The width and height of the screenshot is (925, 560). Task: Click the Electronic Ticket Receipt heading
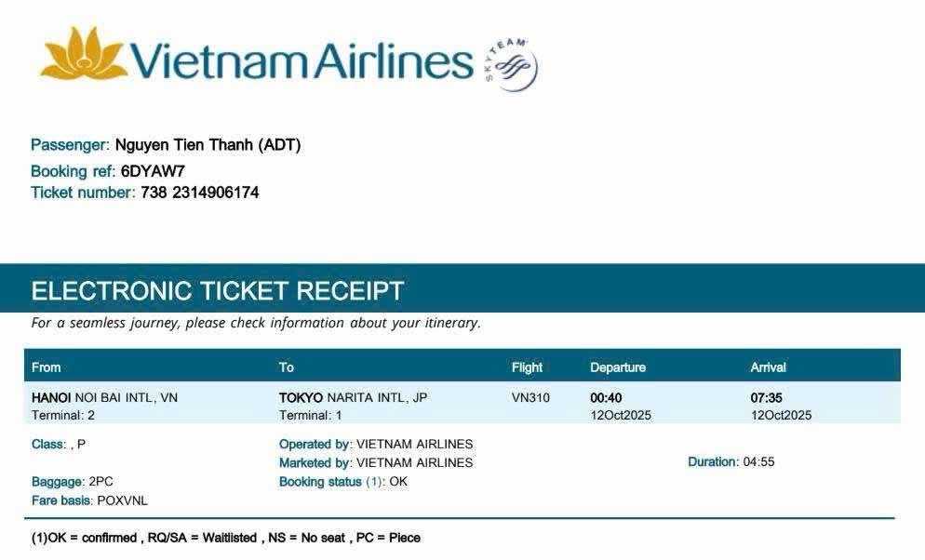[218, 291]
